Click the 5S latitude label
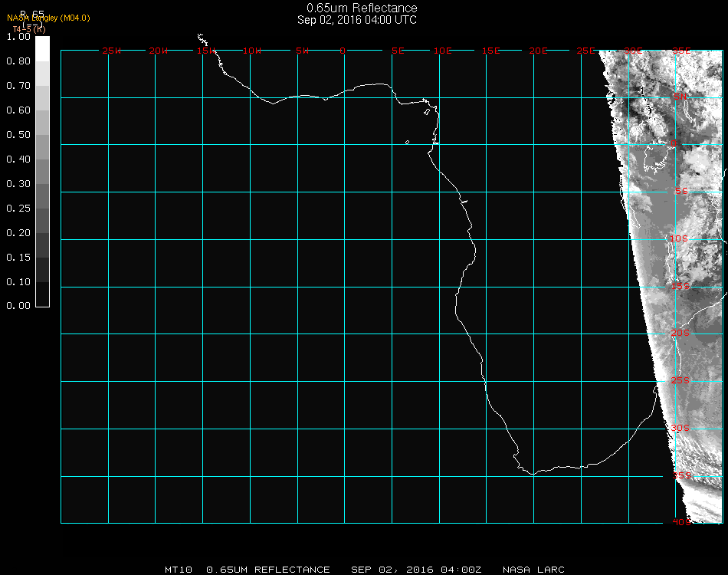The image size is (728, 575). [680, 192]
